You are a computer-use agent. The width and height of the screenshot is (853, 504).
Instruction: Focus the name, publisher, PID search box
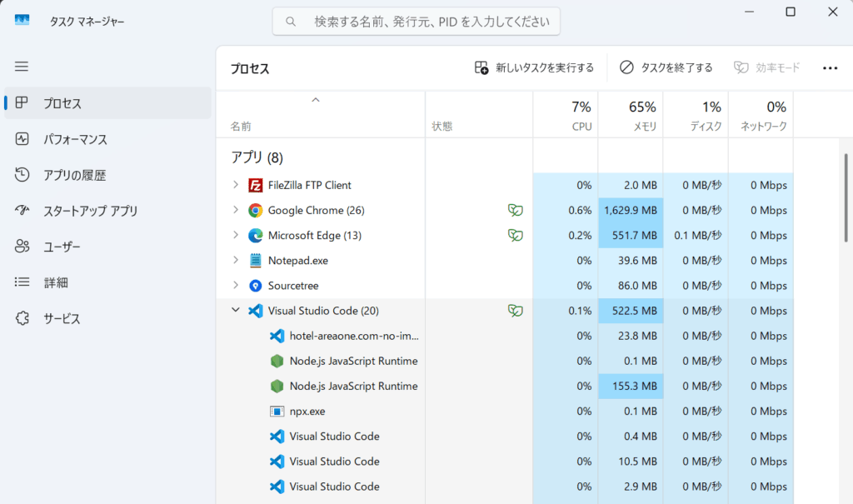click(x=417, y=21)
